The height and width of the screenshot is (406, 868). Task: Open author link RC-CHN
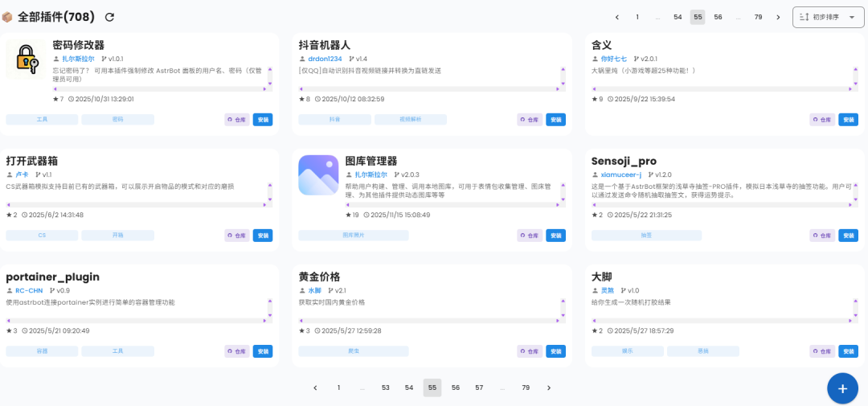(x=29, y=290)
